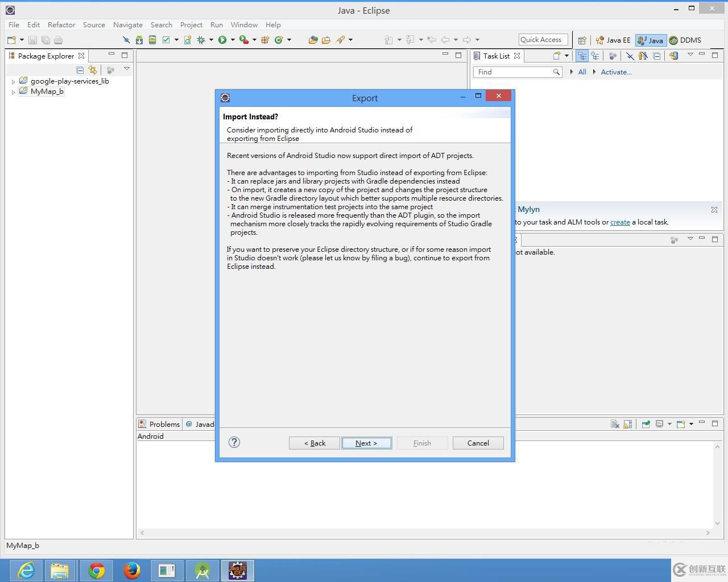Toggle Scheduled presentation in Task List
The image size is (728, 582).
(595, 56)
